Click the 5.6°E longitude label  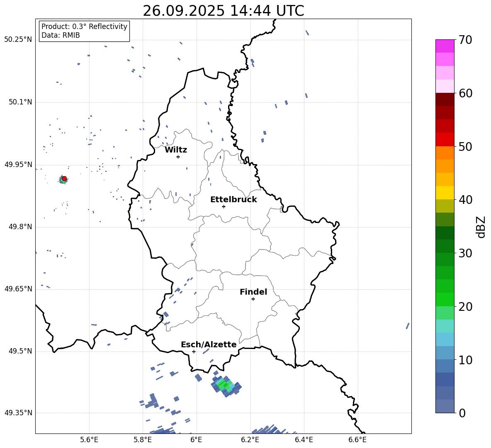(89, 440)
